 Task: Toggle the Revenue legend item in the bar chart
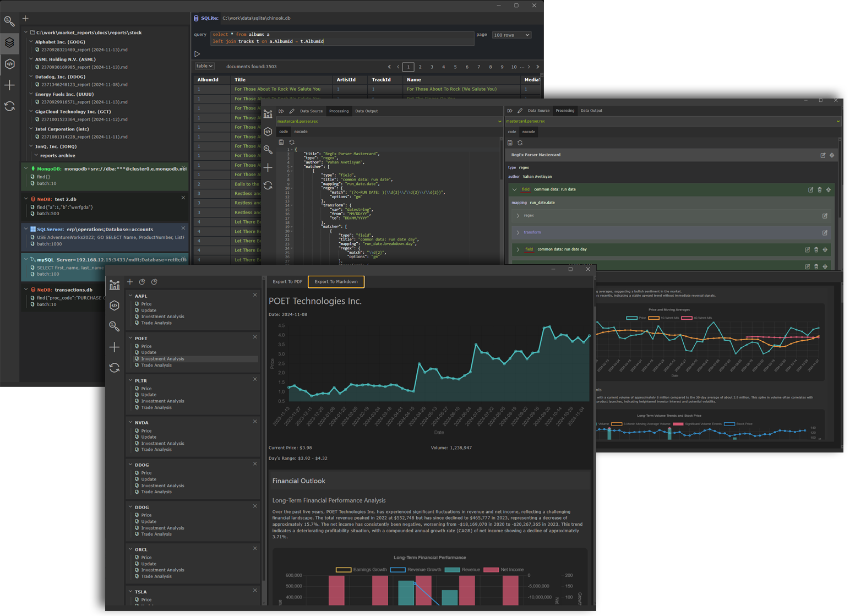pos(462,570)
